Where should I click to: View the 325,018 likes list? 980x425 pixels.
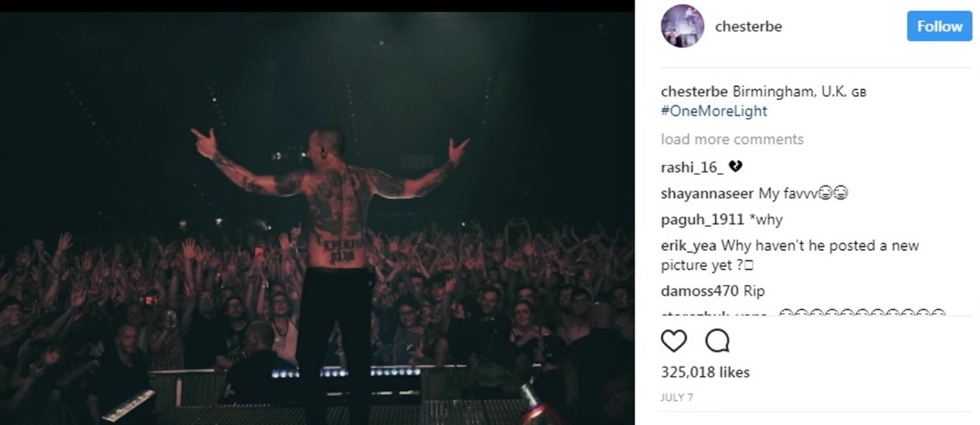(705, 372)
